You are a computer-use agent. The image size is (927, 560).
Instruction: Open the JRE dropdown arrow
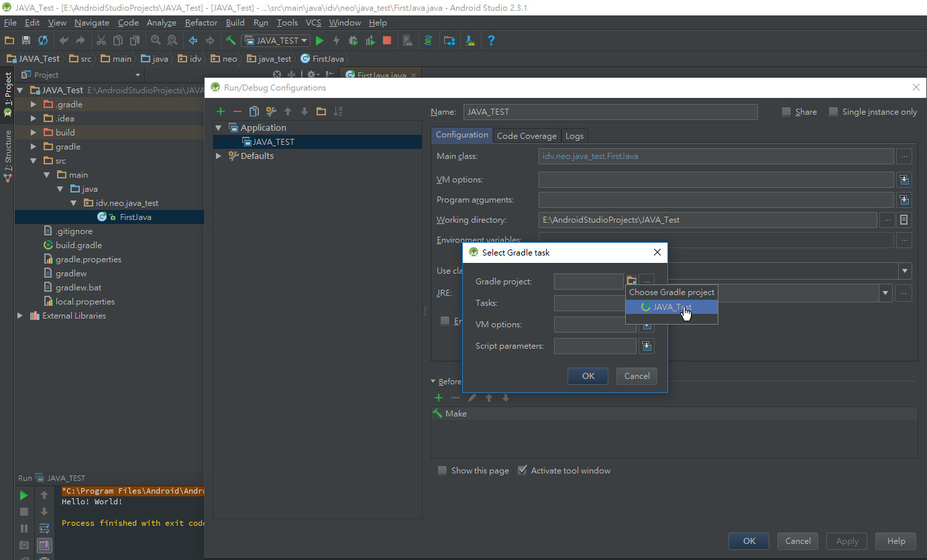886,293
